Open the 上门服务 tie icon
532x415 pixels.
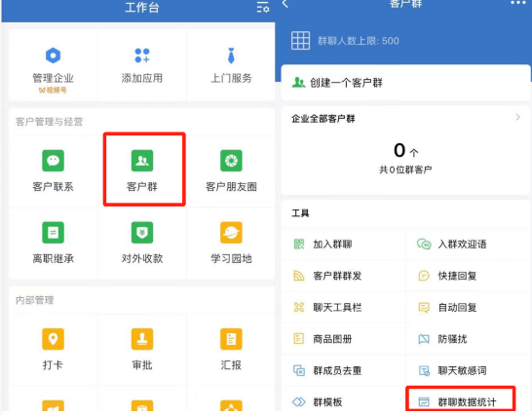[x=231, y=56]
